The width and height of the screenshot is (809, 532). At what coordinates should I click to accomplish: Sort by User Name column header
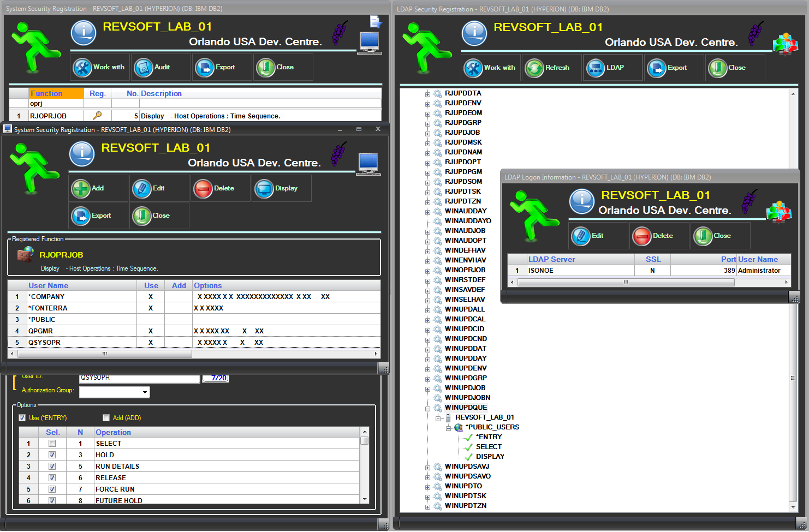click(x=82, y=285)
